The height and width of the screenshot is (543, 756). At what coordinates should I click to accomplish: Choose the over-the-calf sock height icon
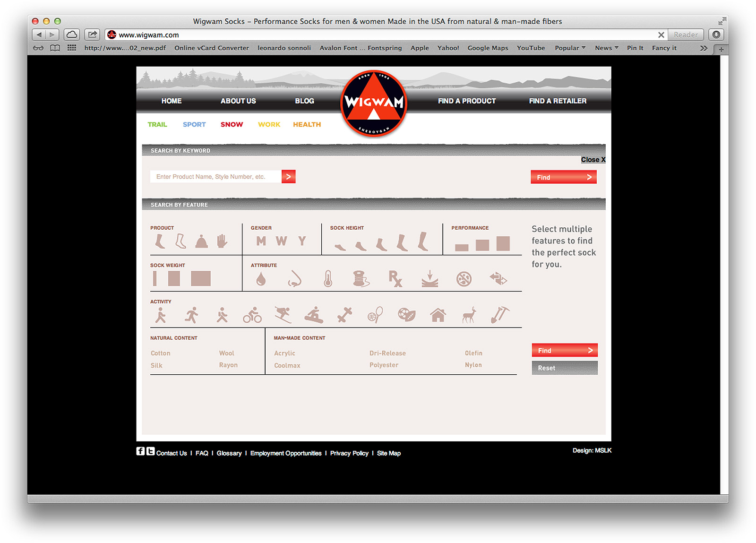pos(423,241)
